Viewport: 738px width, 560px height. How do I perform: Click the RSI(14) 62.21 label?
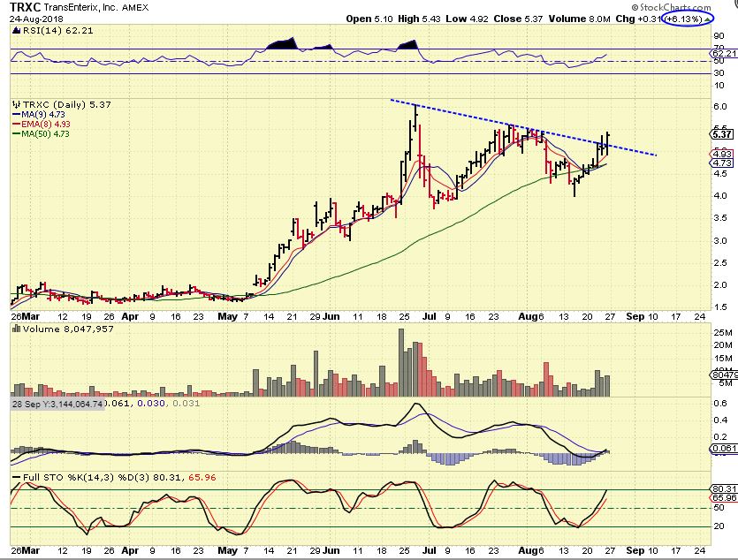tap(58, 31)
